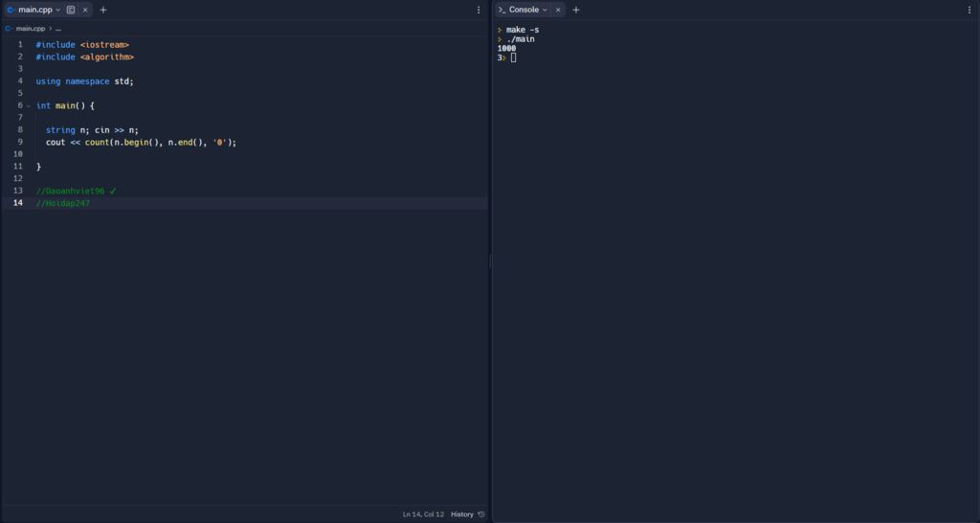Click the 'int main() {' line

point(66,105)
